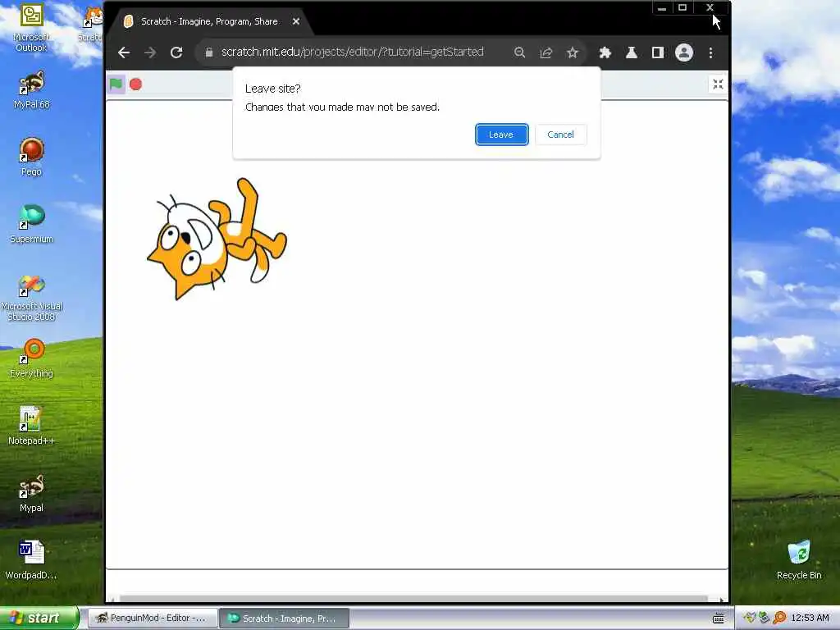840x630 pixels.
Task: Open the profile avatar menu
Action: coord(684,52)
